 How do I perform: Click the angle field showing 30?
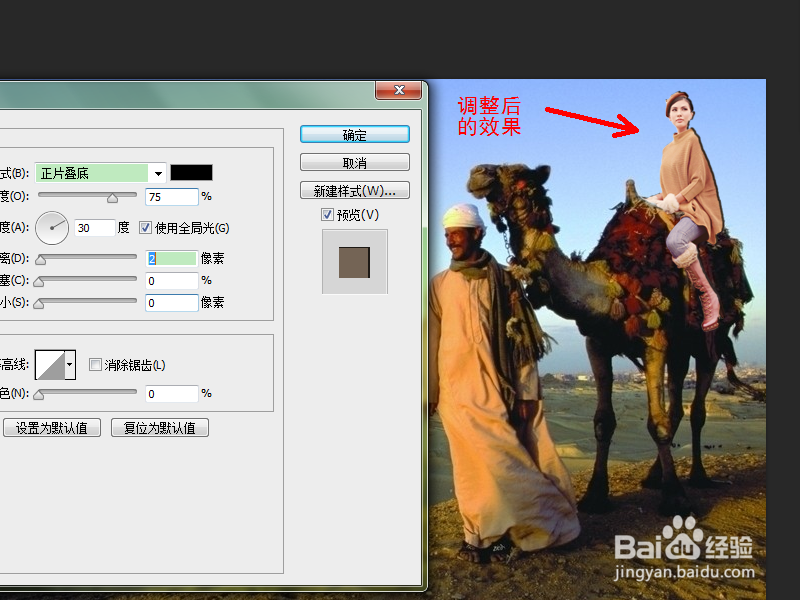tap(95, 228)
